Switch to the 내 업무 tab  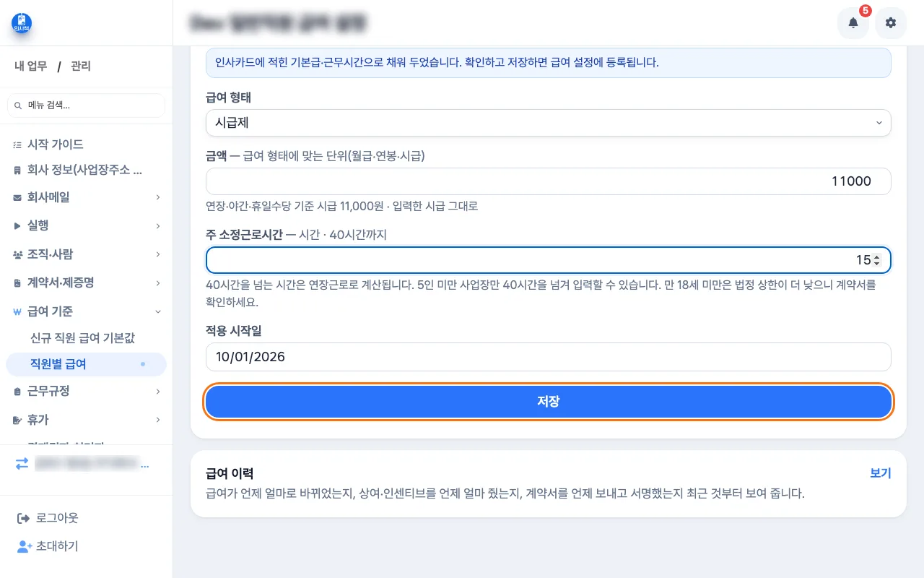pos(31,66)
